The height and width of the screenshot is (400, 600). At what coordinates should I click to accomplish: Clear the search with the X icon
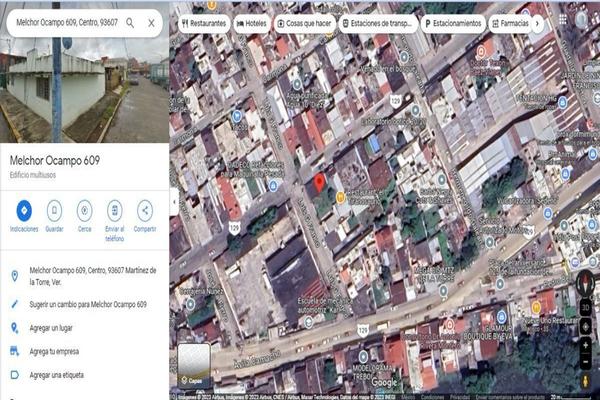[152, 23]
